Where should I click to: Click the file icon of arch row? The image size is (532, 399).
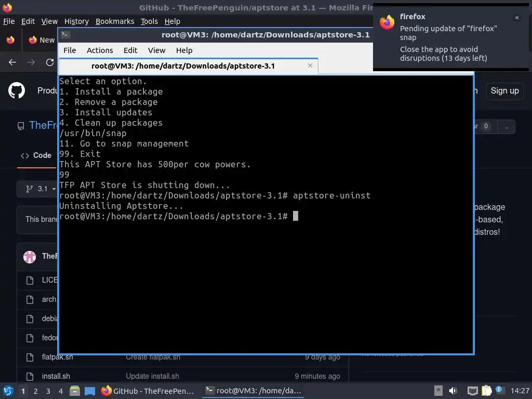30,300
